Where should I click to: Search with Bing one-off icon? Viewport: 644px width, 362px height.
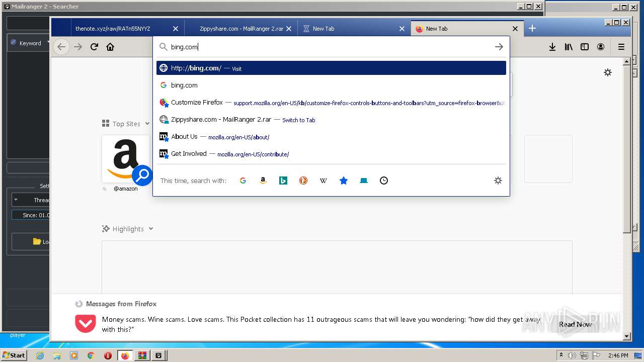pyautogui.click(x=283, y=180)
